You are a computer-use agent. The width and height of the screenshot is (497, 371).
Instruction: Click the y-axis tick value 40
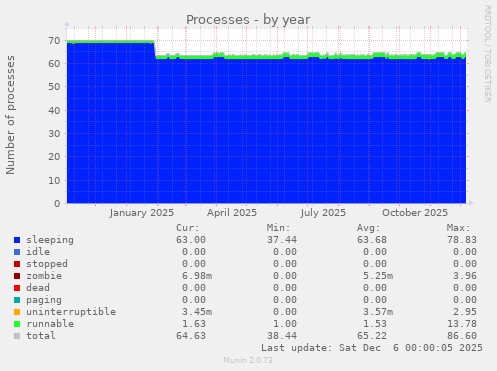click(x=54, y=110)
